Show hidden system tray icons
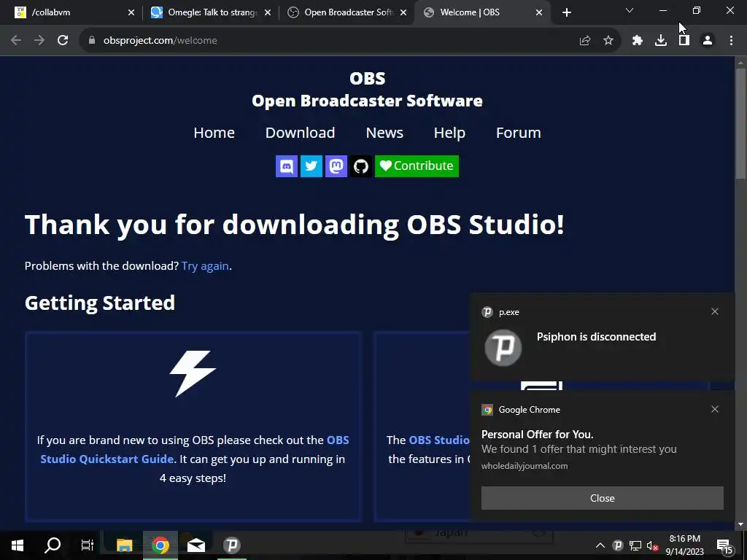The image size is (747, 560). [600, 545]
